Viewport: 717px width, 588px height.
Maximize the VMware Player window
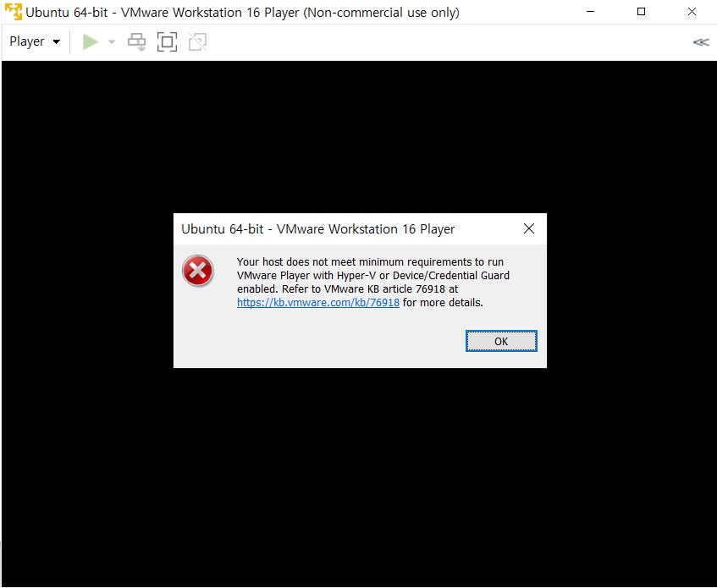pyautogui.click(x=641, y=12)
